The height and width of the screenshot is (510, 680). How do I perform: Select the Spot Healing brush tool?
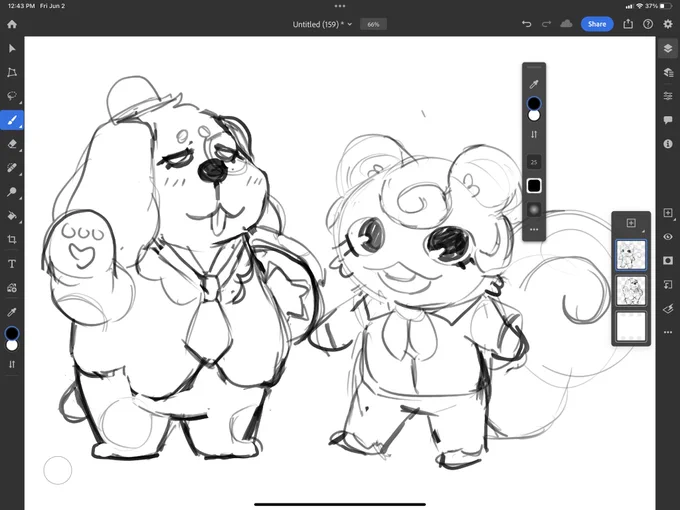[12, 168]
